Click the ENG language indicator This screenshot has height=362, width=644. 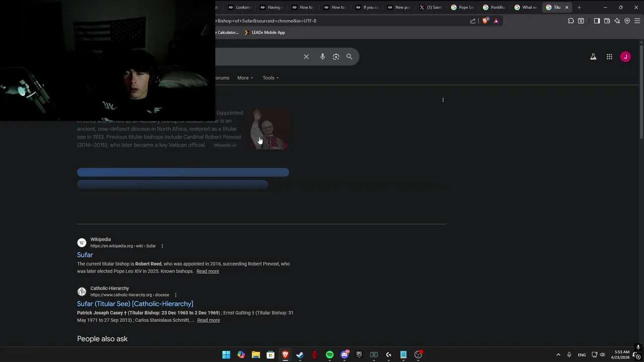pos(582,355)
